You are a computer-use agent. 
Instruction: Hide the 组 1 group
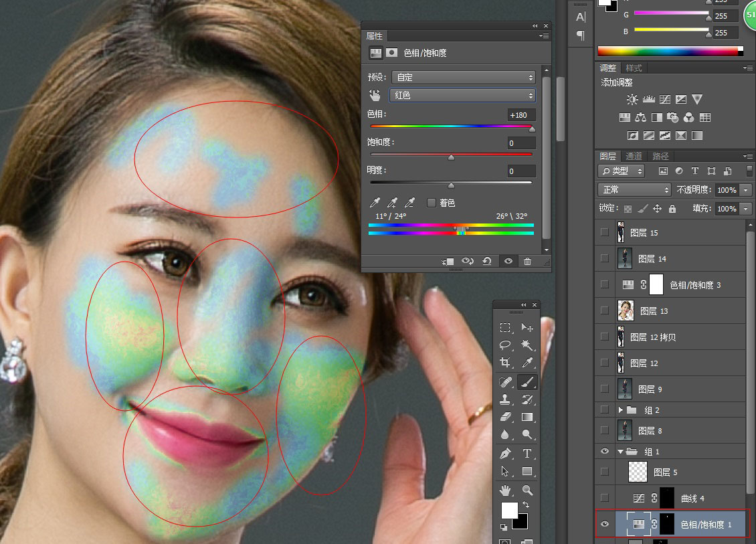tap(605, 452)
